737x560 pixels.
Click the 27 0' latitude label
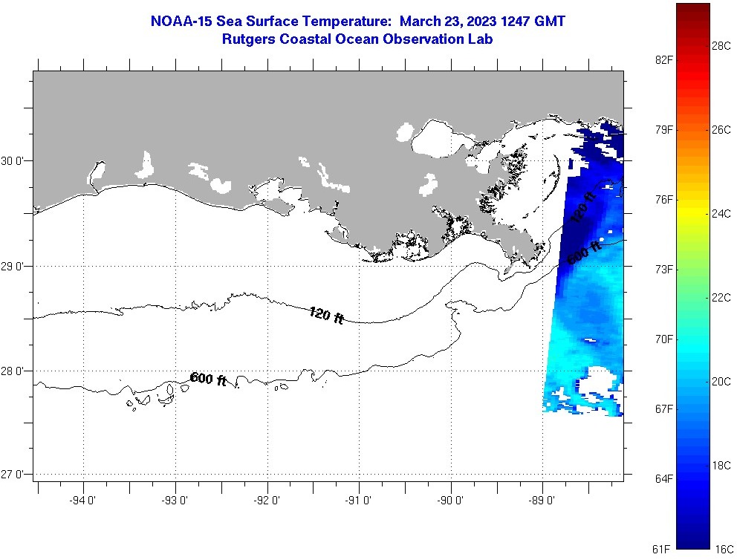pyautogui.click(x=12, y=475)
